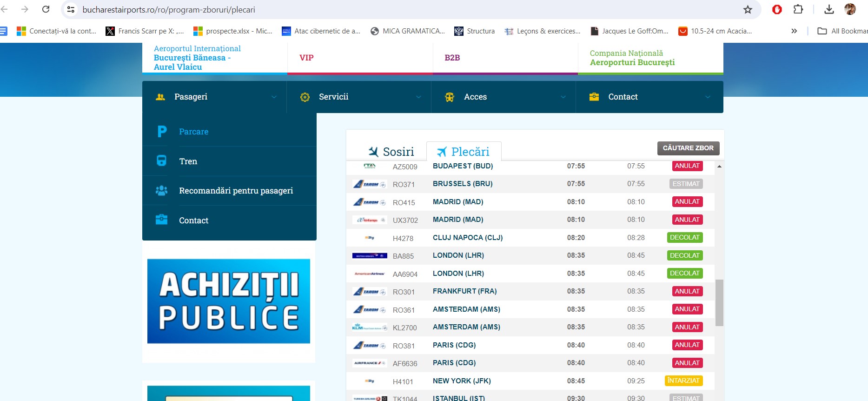Viewport: 868px width, 401px height.
Task: Expand the Pasageri dropdown menu
Action: 274,97
